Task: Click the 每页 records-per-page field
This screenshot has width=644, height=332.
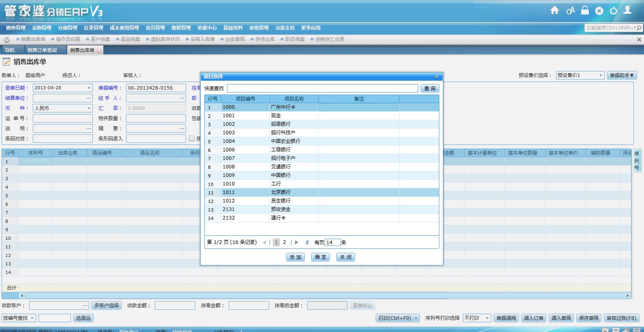Action: (333, 242)
